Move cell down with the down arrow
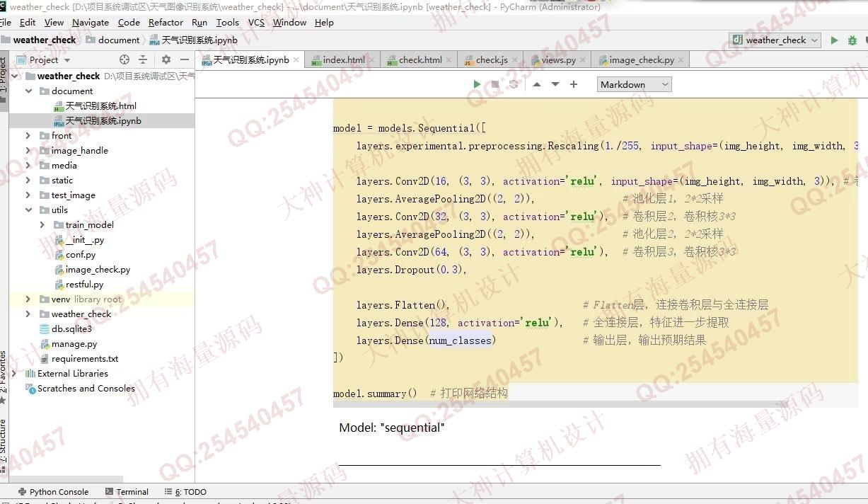Viewport: 868px width, 504px height. tap(555, 84)
